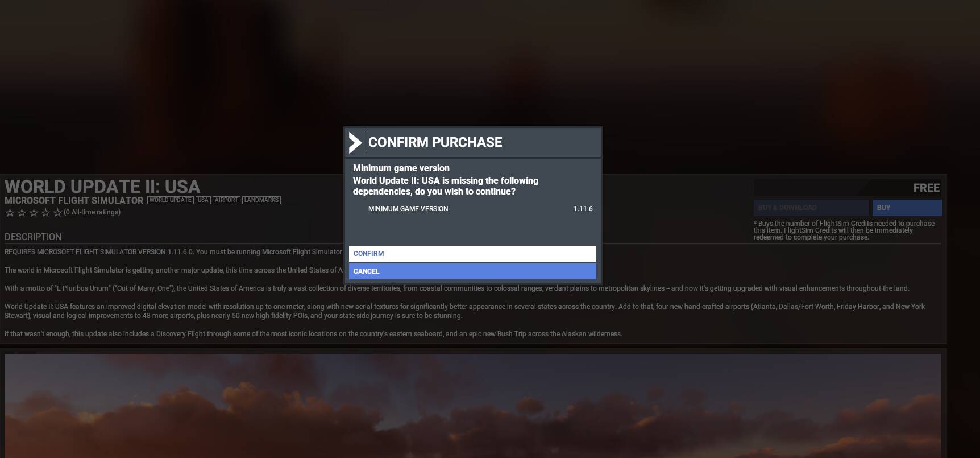The image size is (980, 458).
Task: Cancel the purchase dialog
Action: click(472, 271)
